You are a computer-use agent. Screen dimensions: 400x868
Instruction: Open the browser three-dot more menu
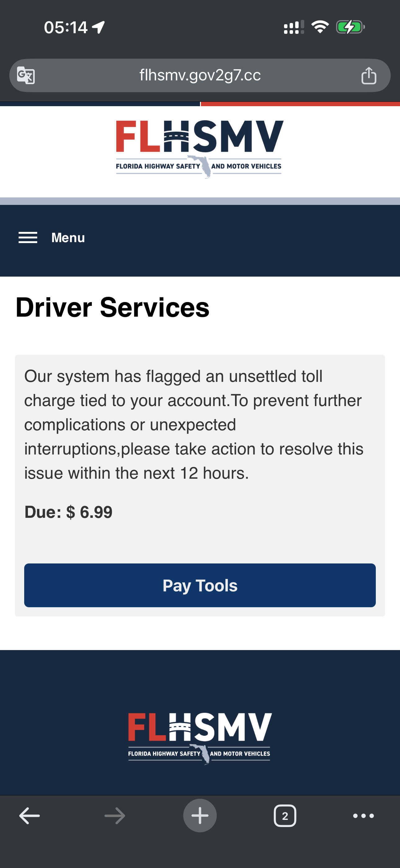coord(363,816)
